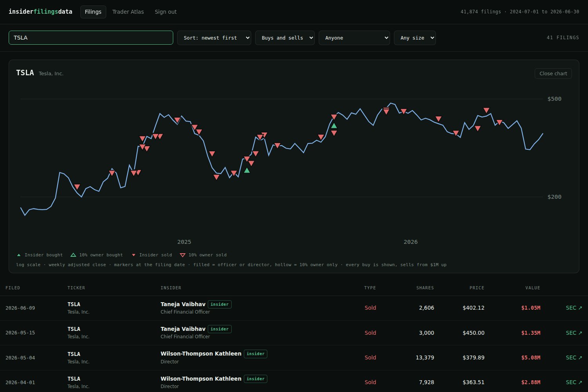Click the insider badge in the 2026-04-01 row

click(x=256, y=379)
